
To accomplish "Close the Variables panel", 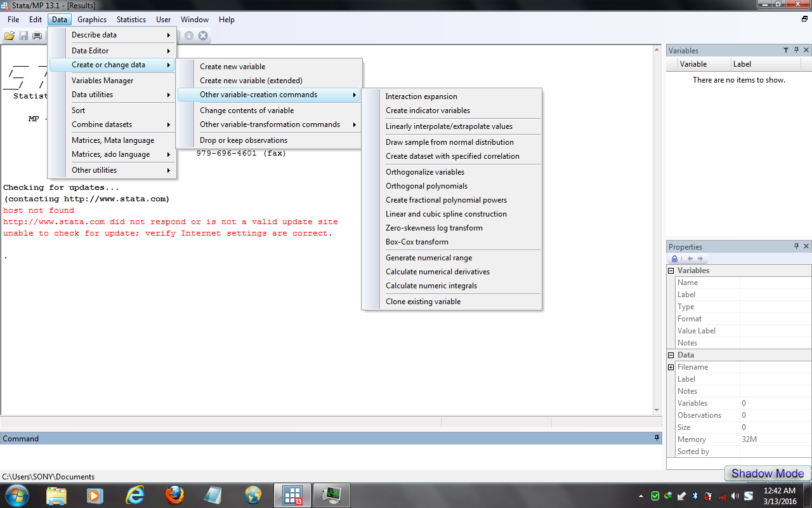I will tap(806, 50).
